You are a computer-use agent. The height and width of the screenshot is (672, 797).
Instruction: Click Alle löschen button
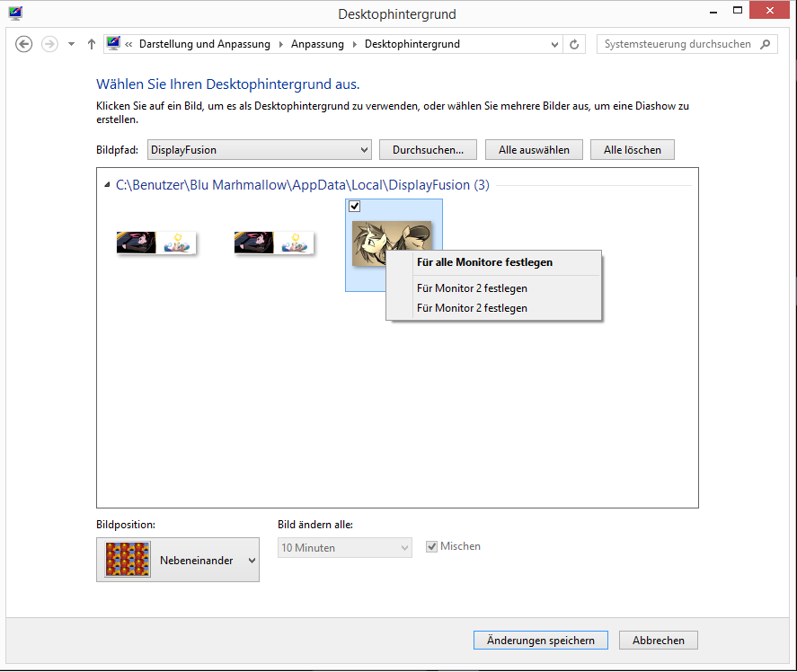(633, 150)
